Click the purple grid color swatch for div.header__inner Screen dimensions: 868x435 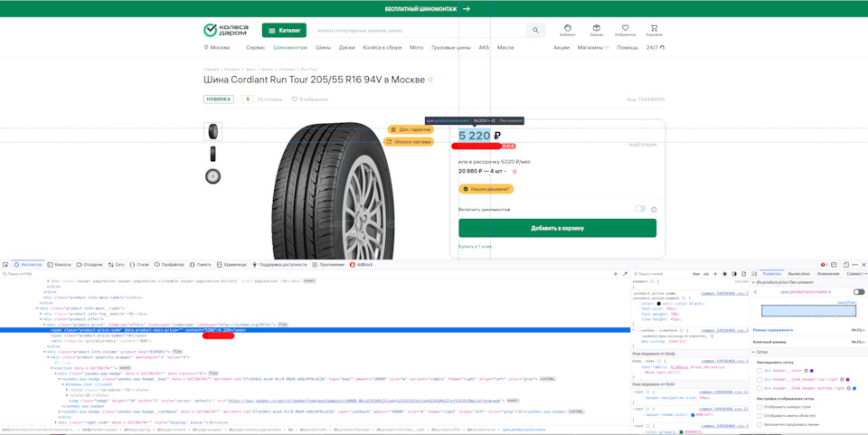click(x=812, y=371)
